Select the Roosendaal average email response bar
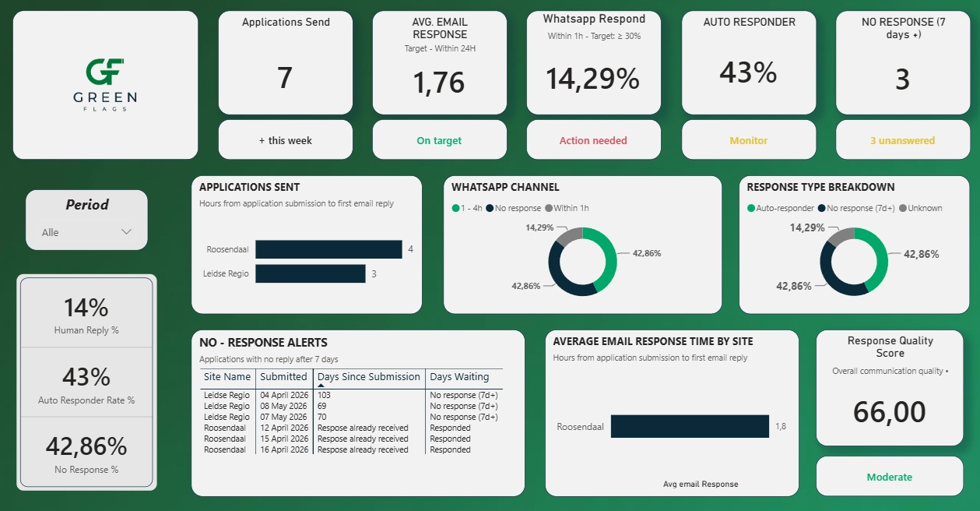The image size is (980, 511). 690,426
